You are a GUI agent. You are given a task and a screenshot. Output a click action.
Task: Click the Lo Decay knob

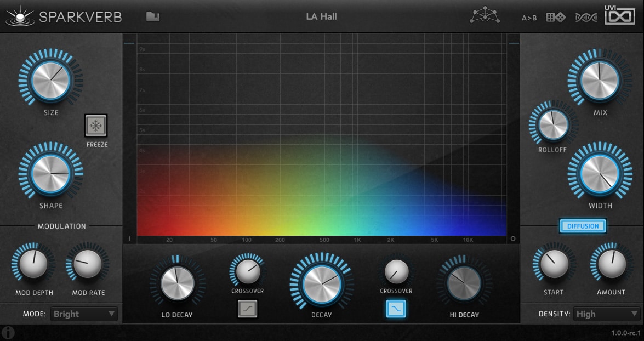(x=177, y=283)
